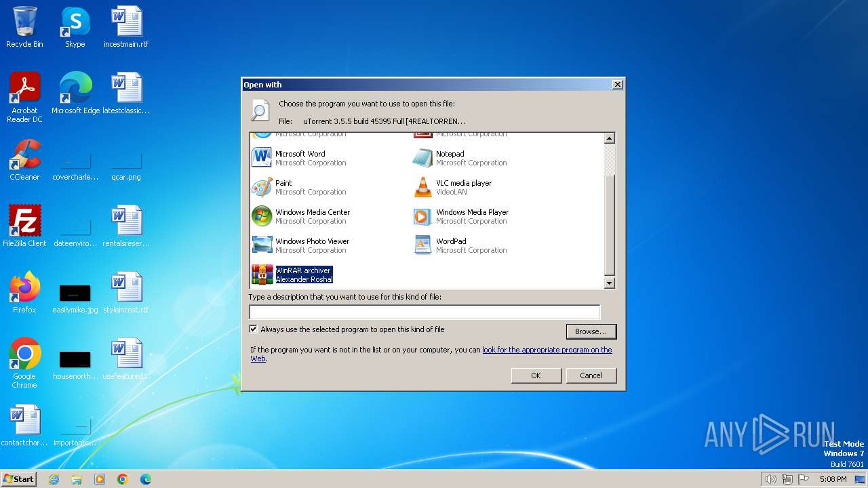The width and height of the screenshot is (868, 488).
Task: Click the program list scroll down arrow
Action: click(609, 283)
